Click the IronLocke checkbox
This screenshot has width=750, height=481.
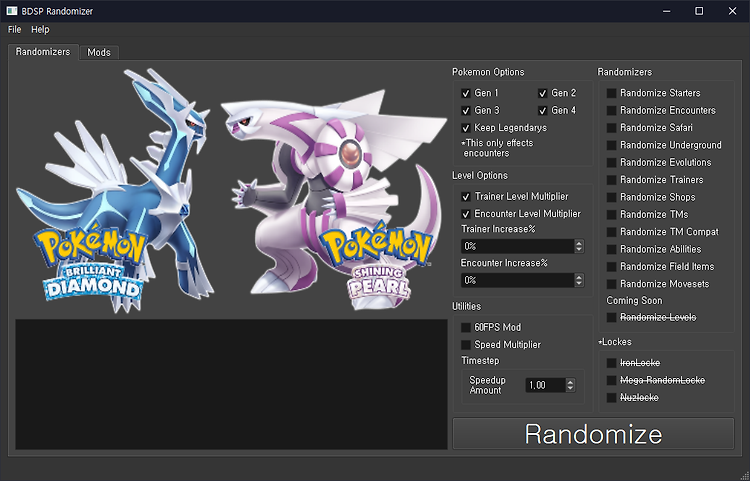tap(611, 363)
